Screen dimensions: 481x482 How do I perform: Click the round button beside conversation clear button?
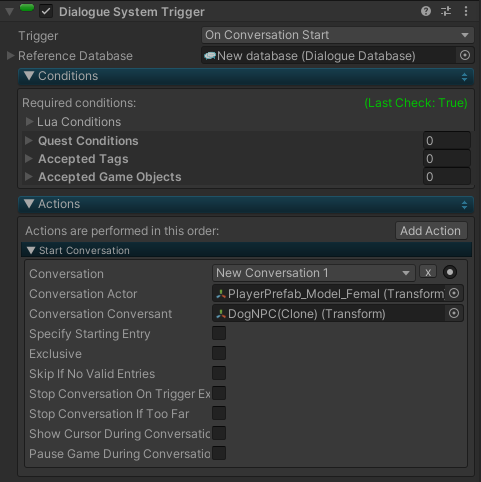click(x=450, y=272)
